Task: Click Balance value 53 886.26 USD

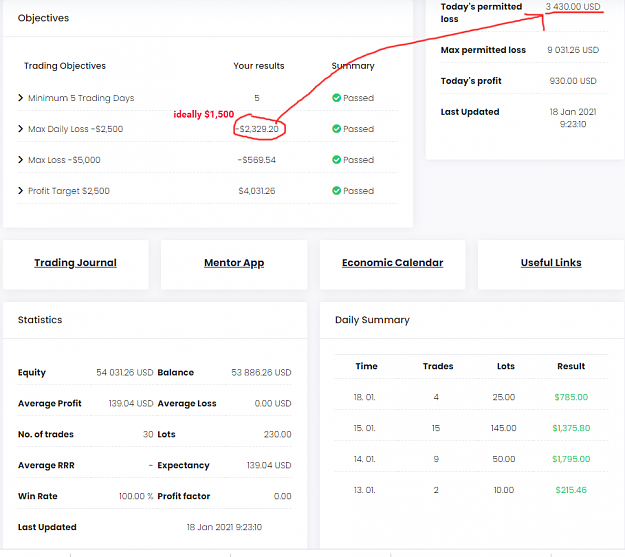Action: pyautogui.click(x=261, y=372)
